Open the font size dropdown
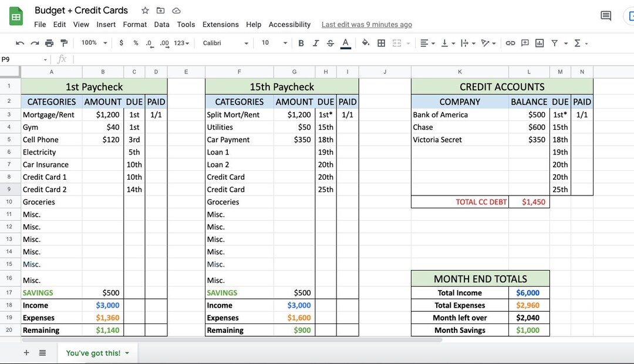634x364 pixels. click(x=272, y=43)
